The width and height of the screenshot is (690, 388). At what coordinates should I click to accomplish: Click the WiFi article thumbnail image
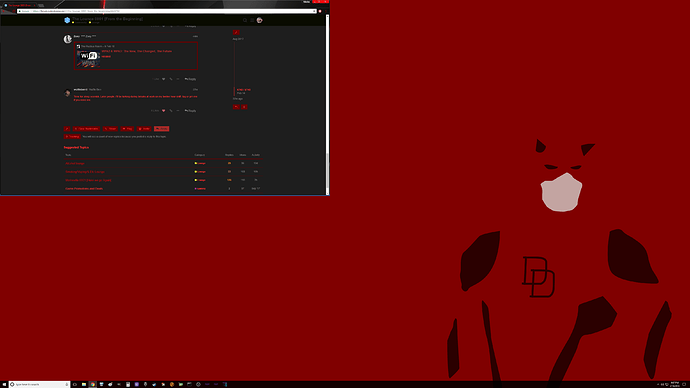click(x=88, y=59)
